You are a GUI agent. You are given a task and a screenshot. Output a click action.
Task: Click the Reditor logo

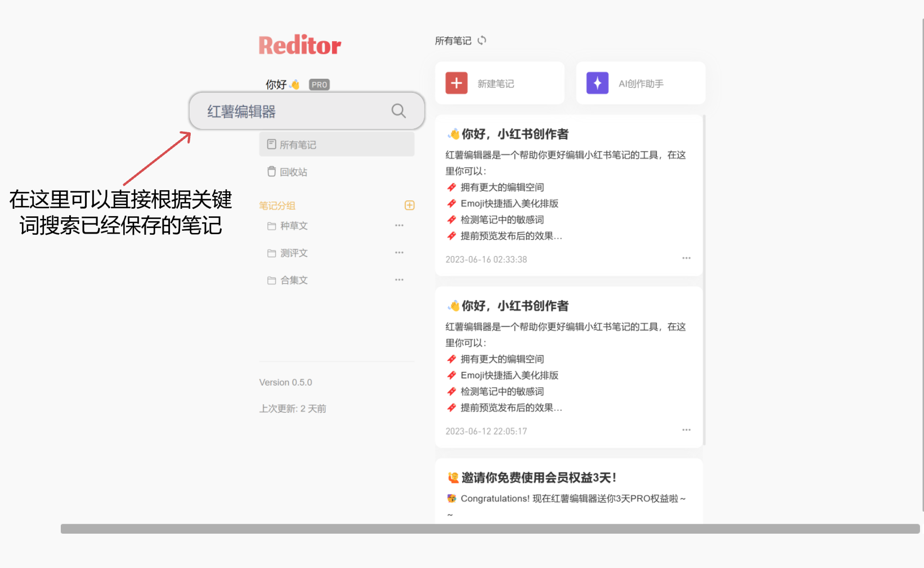(x=300, y=45)
